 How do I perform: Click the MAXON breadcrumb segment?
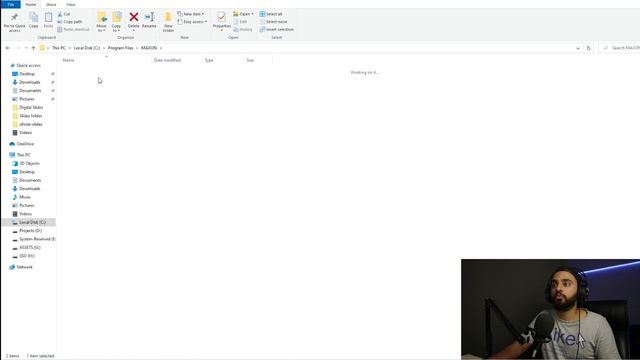(x=149, y=48)
